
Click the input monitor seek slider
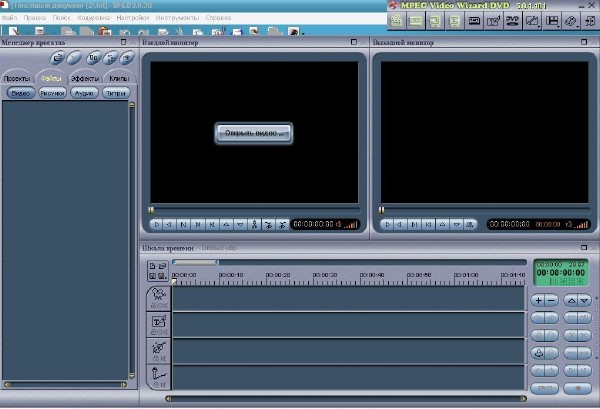tap(152, 209)
